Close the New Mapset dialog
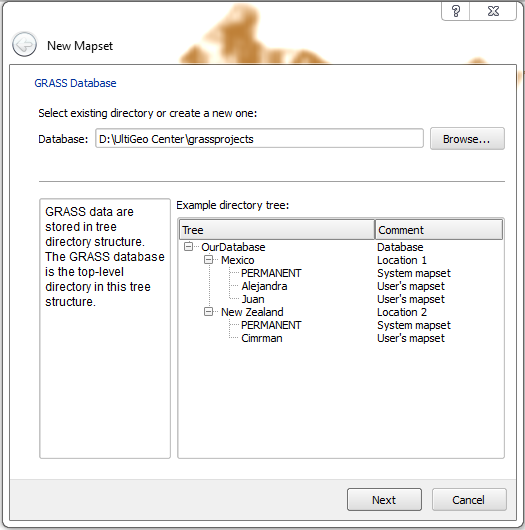 click(493, 11)
